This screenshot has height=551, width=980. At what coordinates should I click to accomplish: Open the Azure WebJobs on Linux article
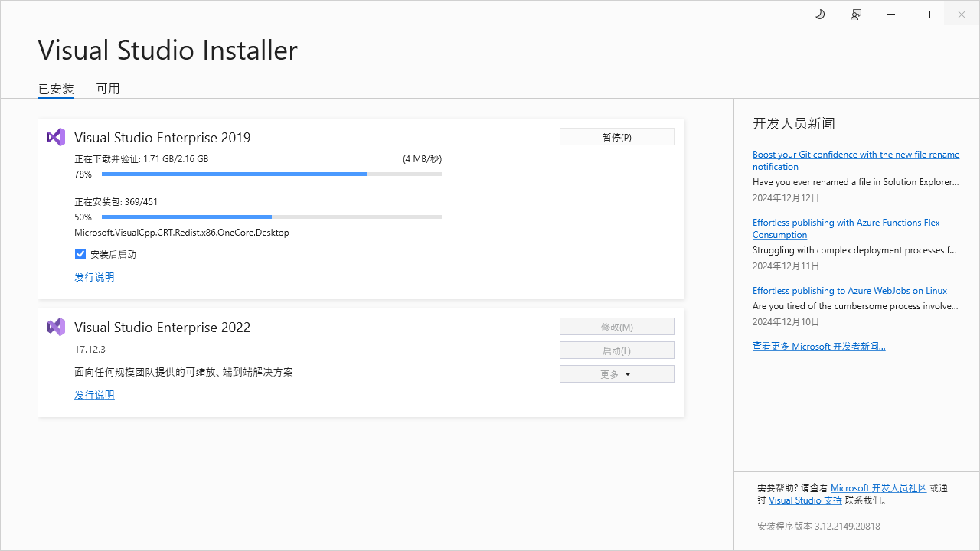(x=849, y=291)
